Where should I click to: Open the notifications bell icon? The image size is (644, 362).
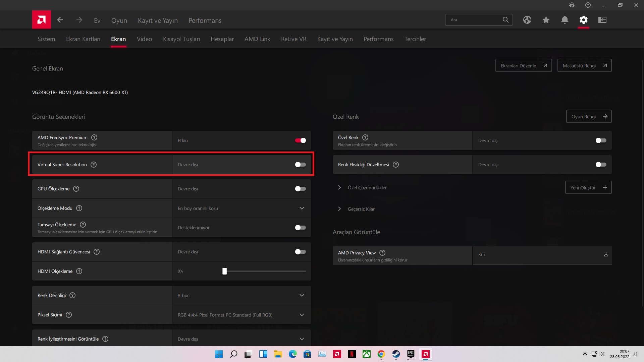tap(565, 20)
